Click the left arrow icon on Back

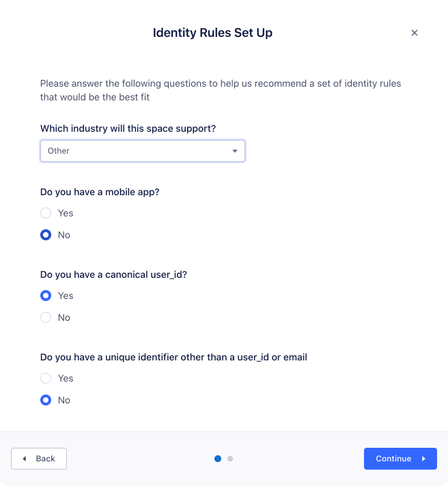coord(25,459)
